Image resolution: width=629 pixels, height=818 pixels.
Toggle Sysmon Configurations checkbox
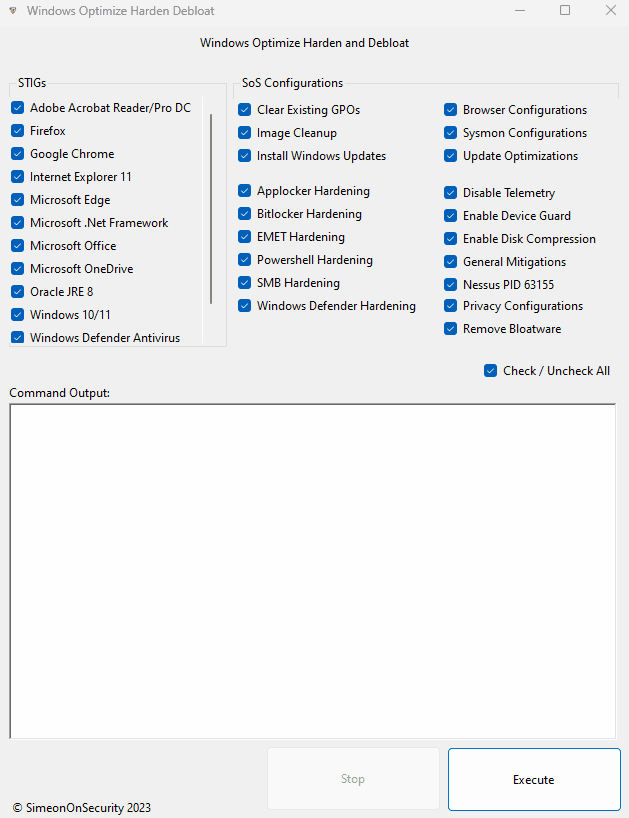451,133
